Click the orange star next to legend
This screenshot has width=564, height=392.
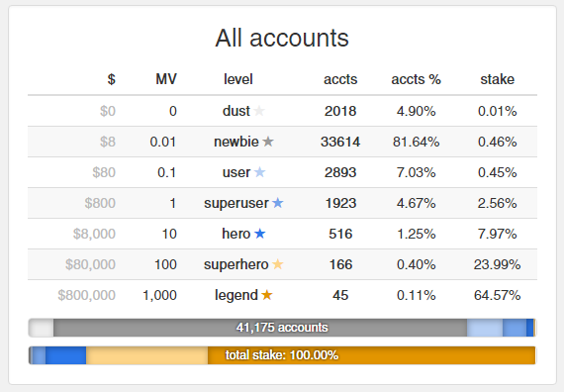coord(267,295)
